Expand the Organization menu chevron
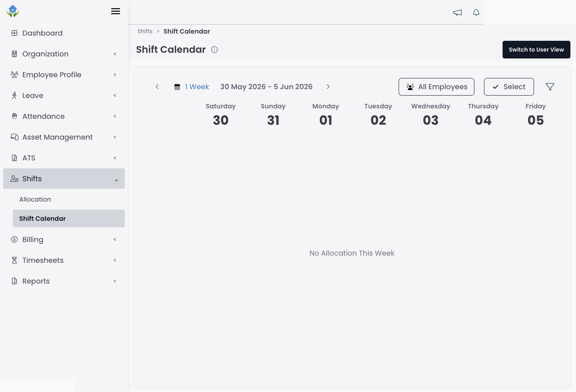The width and height of the screenshot is (576, 392). pyautogui.click(x=115, y=54)
